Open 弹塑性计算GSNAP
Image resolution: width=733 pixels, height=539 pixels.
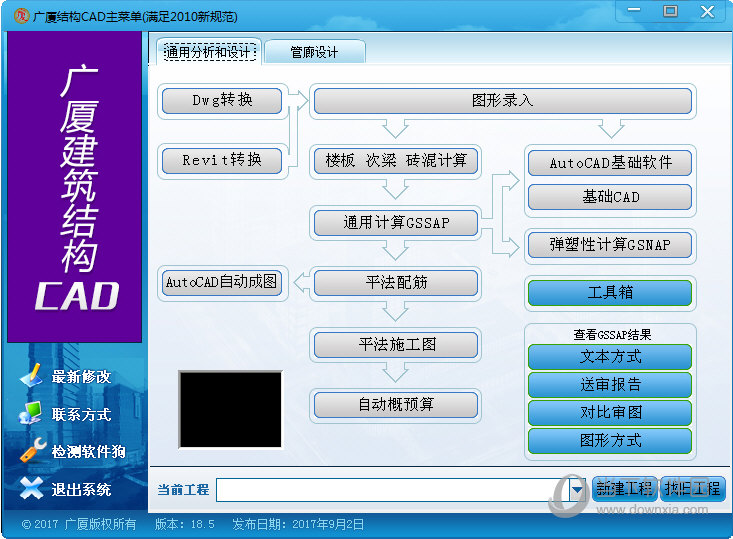609,244
